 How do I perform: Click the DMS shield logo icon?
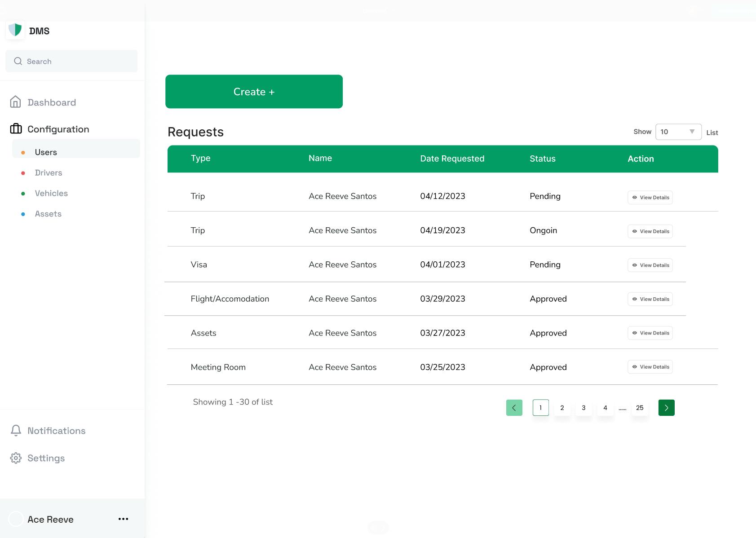[15, 30]
